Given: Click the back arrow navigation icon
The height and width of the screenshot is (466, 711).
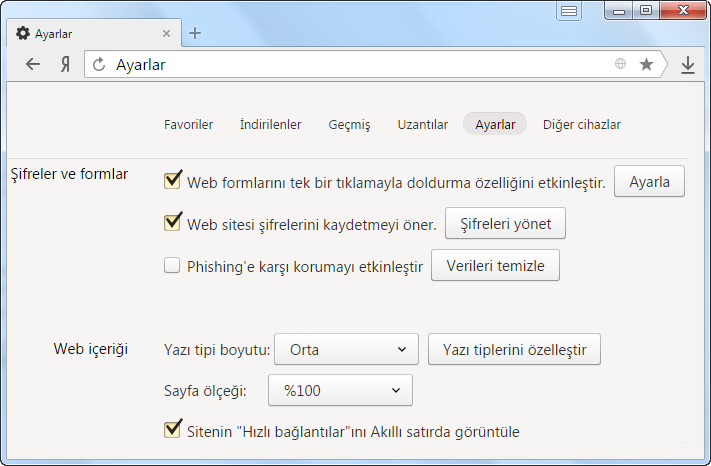Looking at the screenshot, I should pyautogui.click(x=33, y=64).
